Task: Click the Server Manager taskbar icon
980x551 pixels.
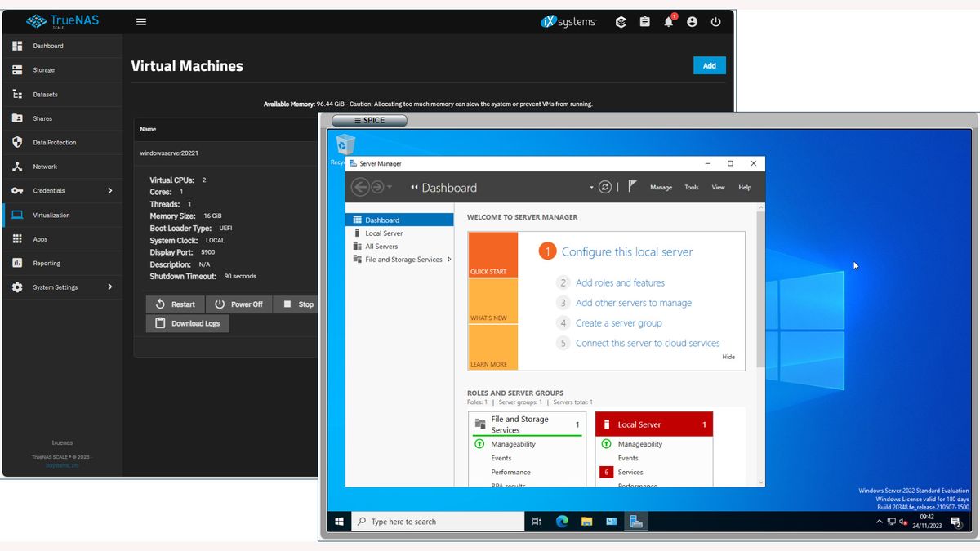Action: [636, 522]
